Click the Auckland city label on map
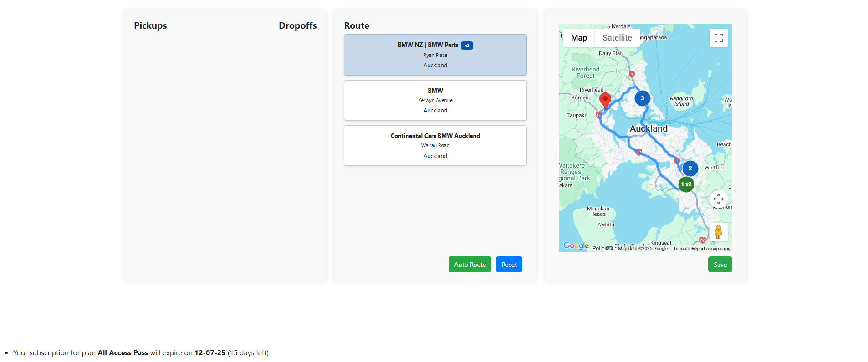868x362 pixels. point(648,128)
